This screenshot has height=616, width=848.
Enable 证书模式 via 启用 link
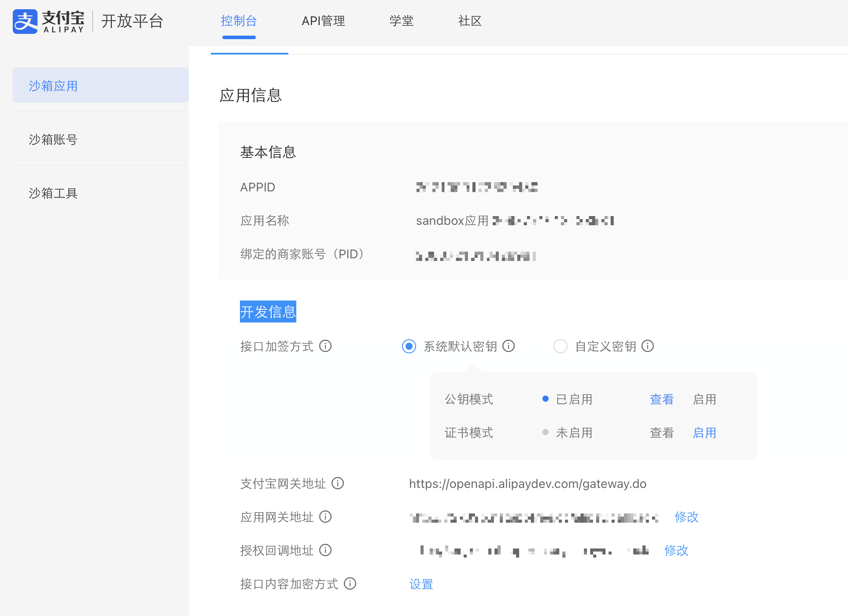pos(704,433)
